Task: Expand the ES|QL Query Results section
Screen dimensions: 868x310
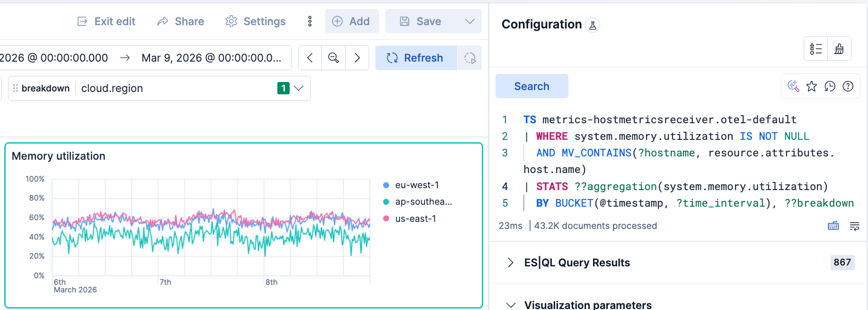Action: [x=510, y=263]
